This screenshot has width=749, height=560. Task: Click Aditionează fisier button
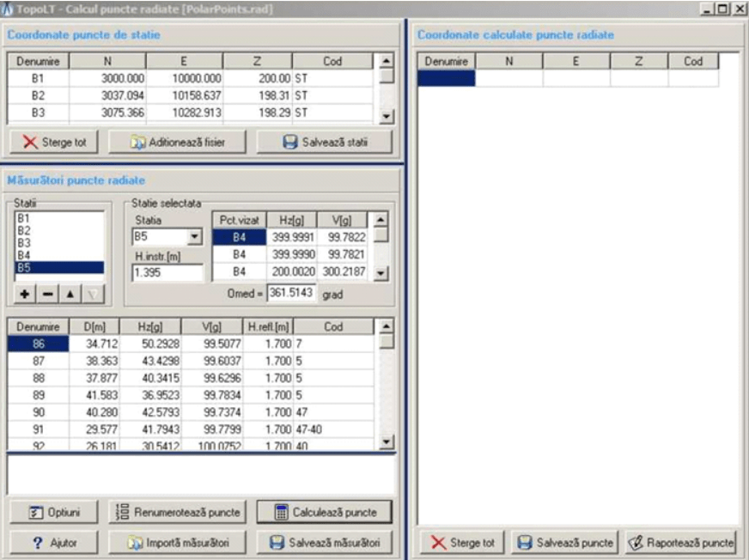click(x=177, y=142)
